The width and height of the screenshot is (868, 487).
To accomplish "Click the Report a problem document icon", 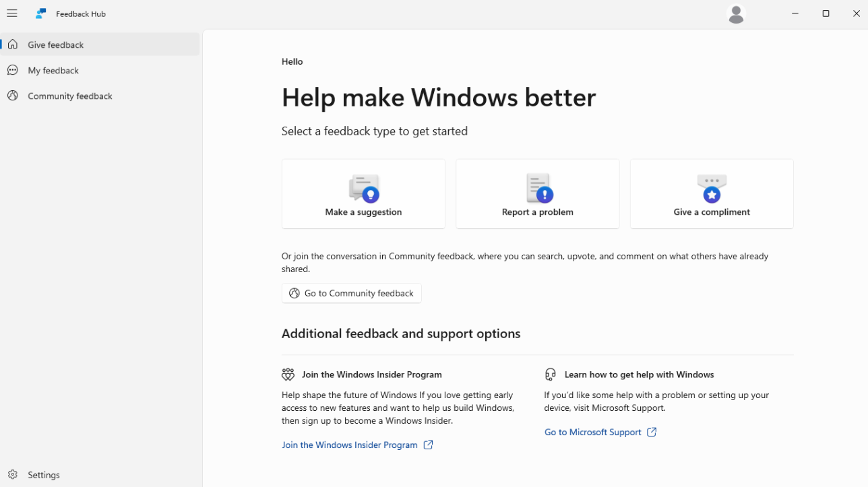I will (538, 188).
